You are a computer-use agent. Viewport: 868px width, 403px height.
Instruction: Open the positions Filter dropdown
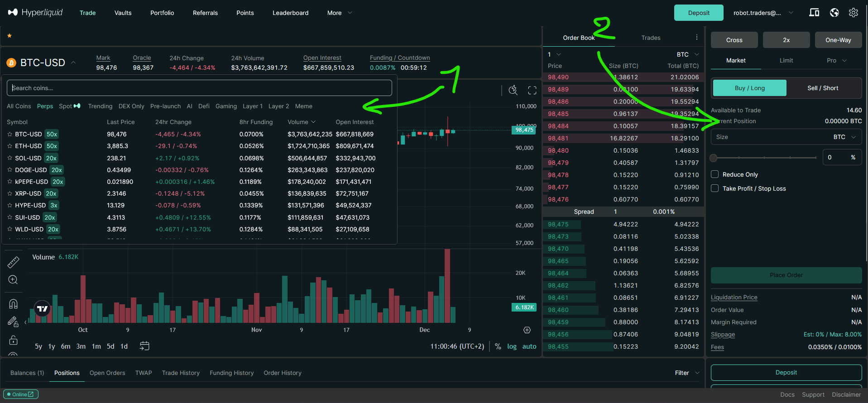click(x=687, y=373)
